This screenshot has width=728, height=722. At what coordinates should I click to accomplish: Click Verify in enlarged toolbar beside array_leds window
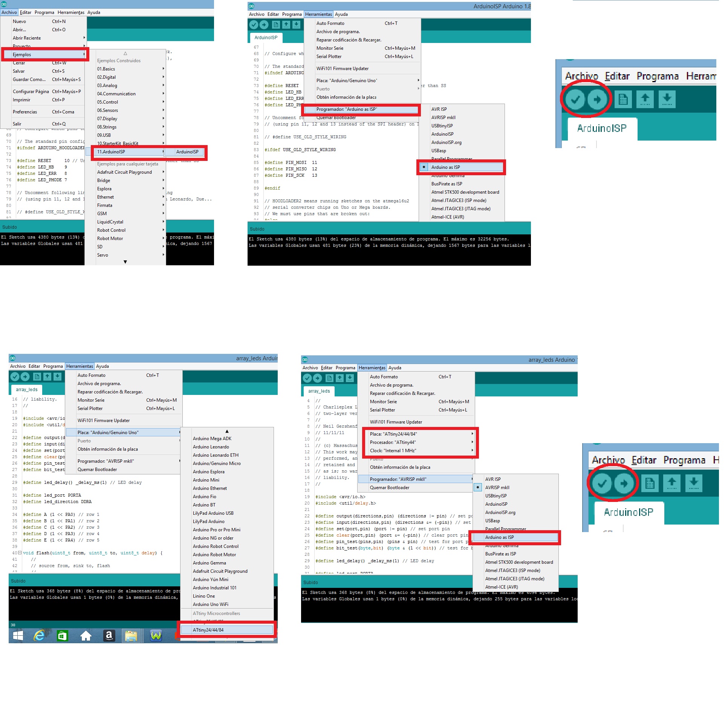click(x=602, y=483)
